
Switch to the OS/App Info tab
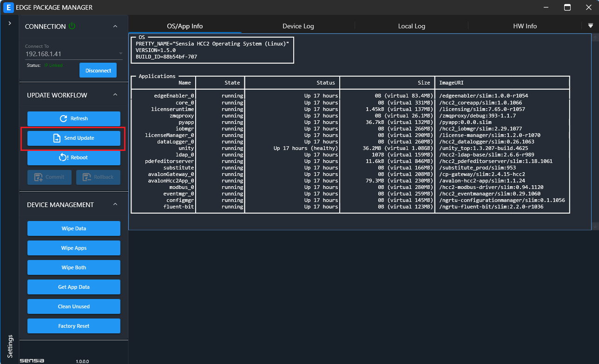185,26
